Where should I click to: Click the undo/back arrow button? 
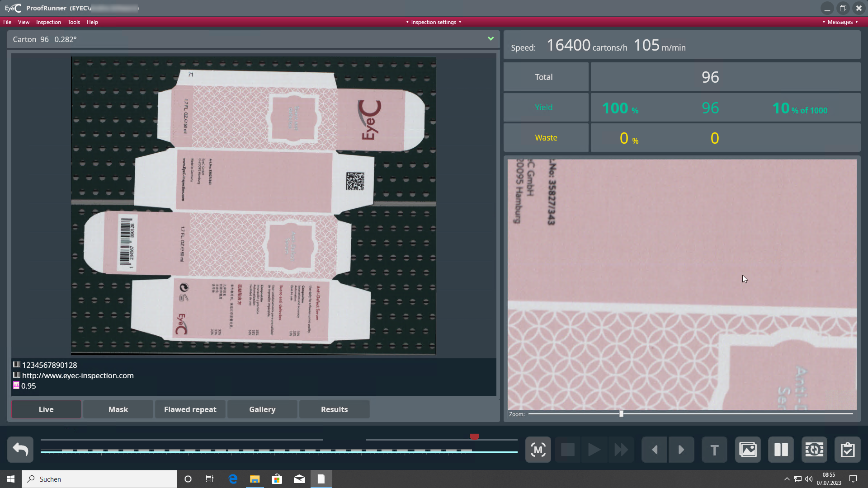pyautogui.click(x=20, y=450)
